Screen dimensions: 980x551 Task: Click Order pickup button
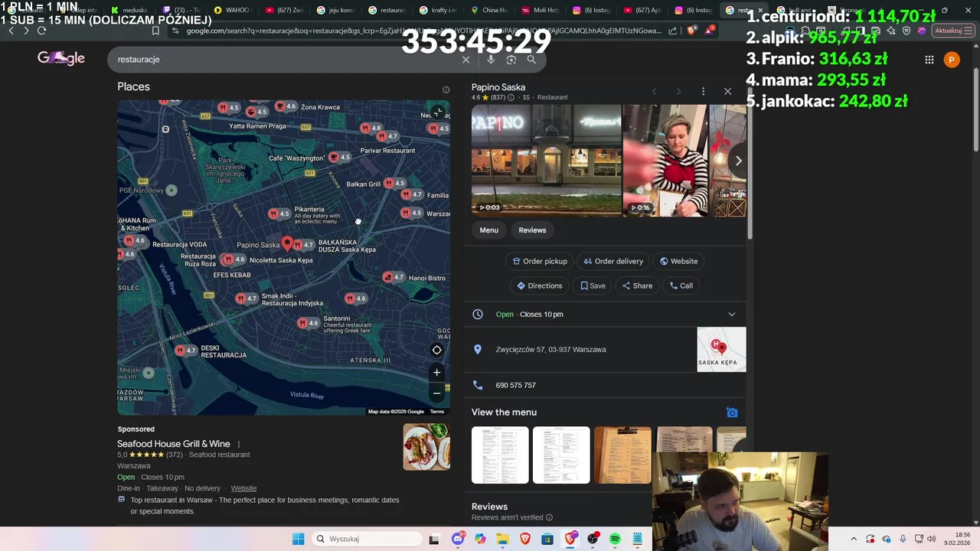point(540,262)
